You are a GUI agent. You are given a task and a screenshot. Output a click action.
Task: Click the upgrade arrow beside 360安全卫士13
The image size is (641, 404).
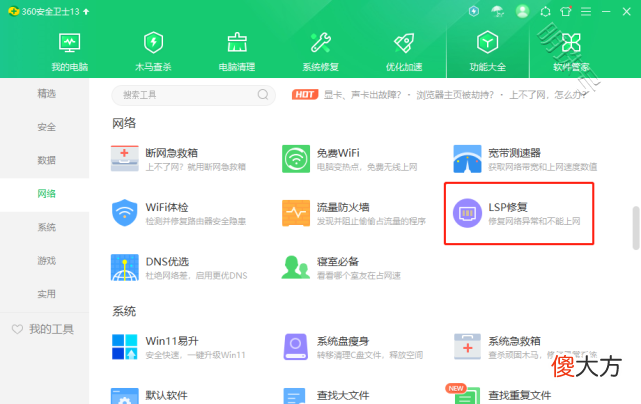point(86,11)
